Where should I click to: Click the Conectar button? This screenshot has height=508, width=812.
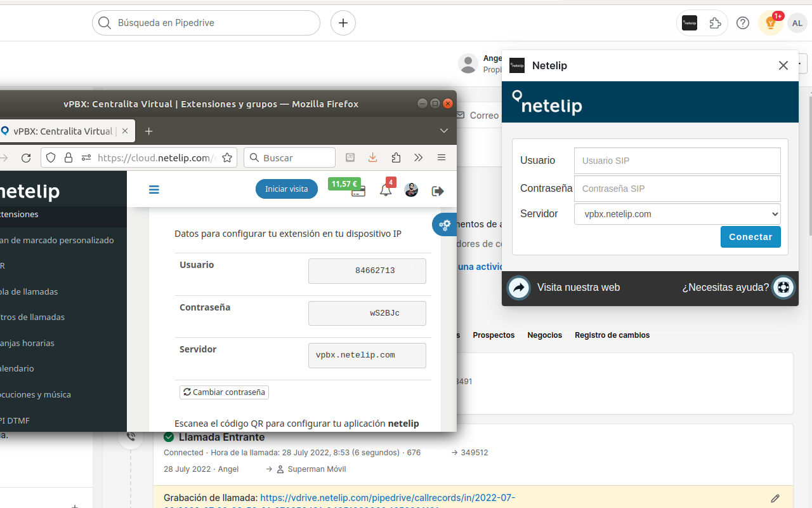[750, 237]
